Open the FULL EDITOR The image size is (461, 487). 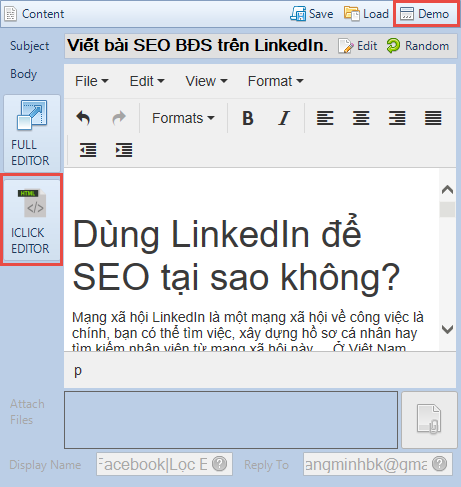[x=32, y=133]
